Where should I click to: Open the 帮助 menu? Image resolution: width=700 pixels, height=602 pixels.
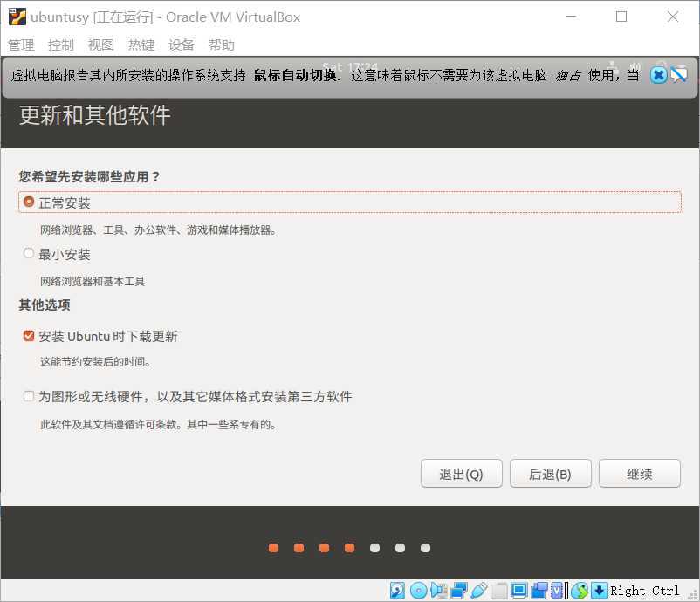click(222, 44)
